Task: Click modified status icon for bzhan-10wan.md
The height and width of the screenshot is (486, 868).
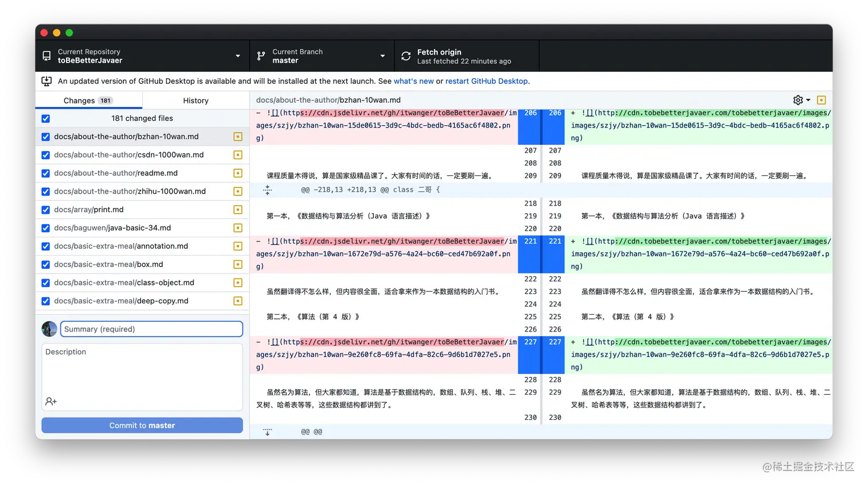Action: coord(238,137)
